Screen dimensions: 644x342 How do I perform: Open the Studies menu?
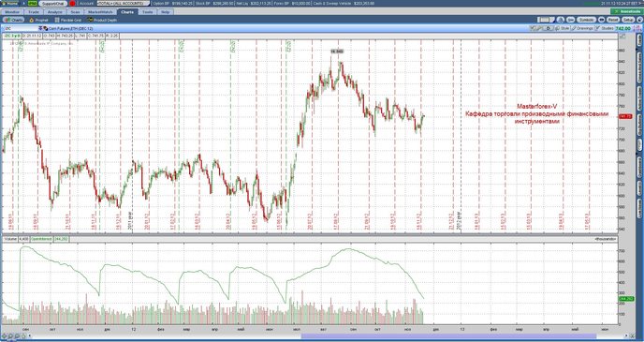click(605, 28)
